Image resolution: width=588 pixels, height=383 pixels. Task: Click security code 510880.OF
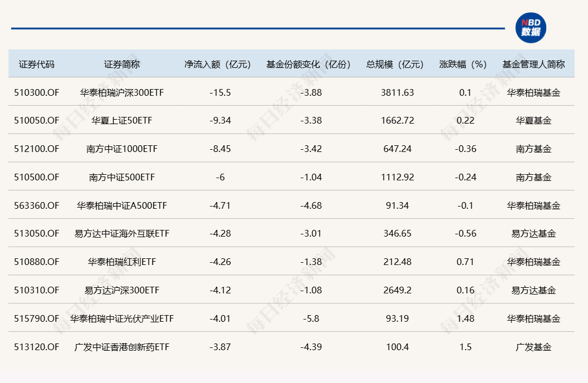[37, 262]
